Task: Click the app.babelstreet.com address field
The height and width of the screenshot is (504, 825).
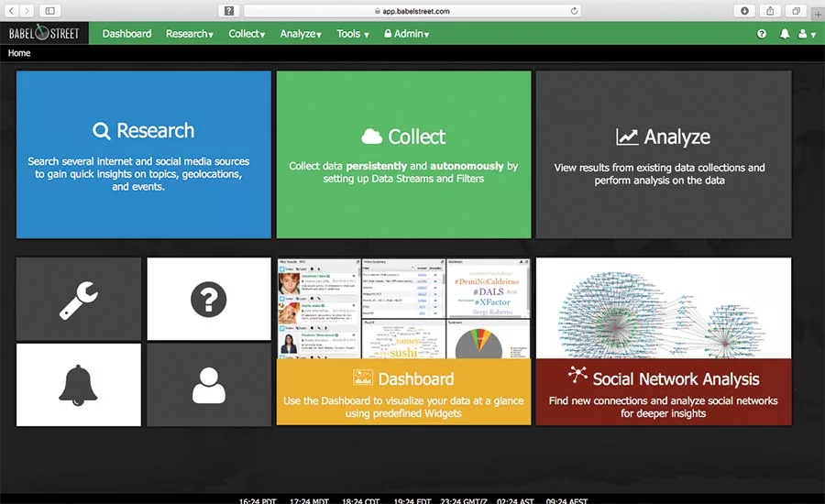Action: point(412,10)
